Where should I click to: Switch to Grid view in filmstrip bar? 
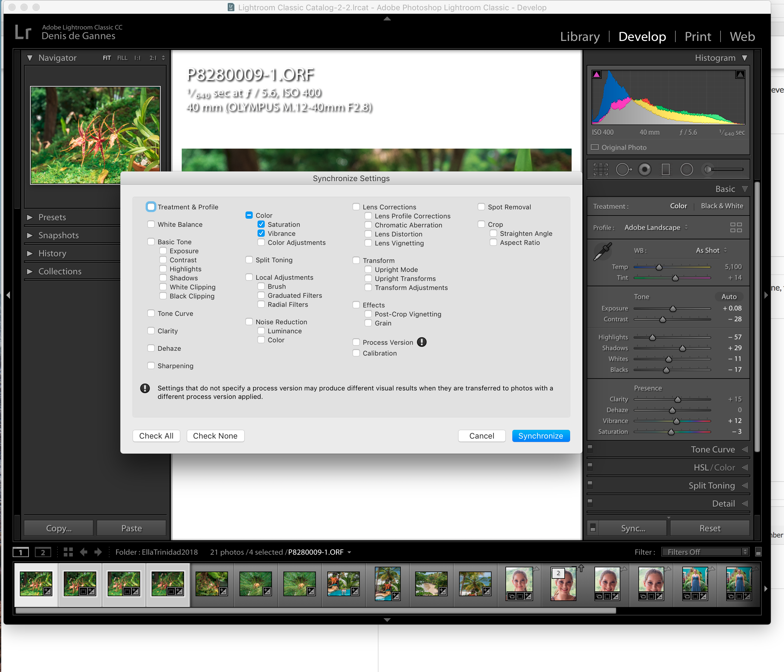coord(68,552)
